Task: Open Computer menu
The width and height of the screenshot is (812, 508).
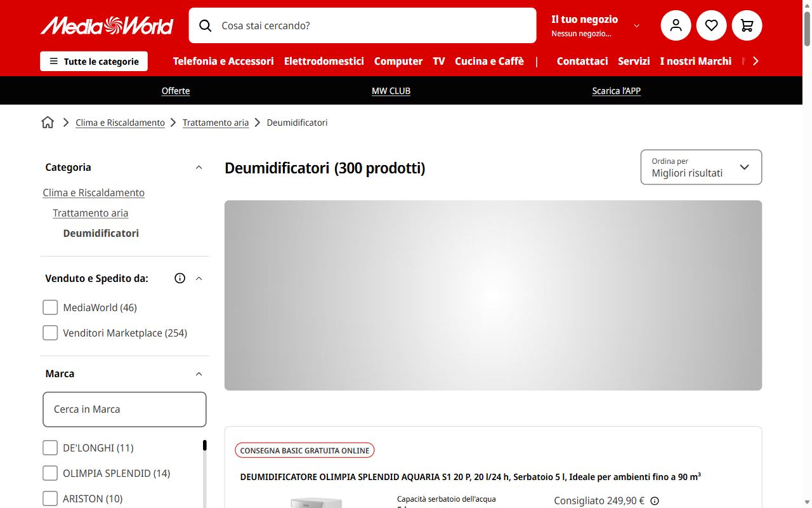Action: coord(398,61)
